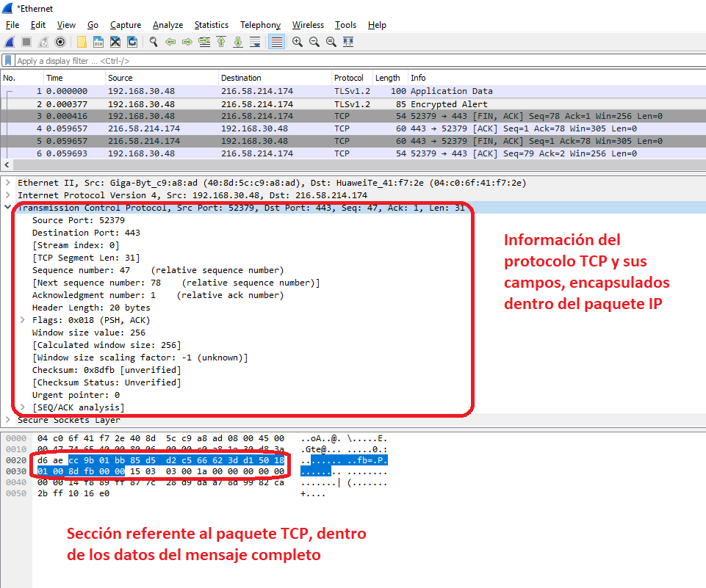Click the Destination column header

(x=241, y=78)
